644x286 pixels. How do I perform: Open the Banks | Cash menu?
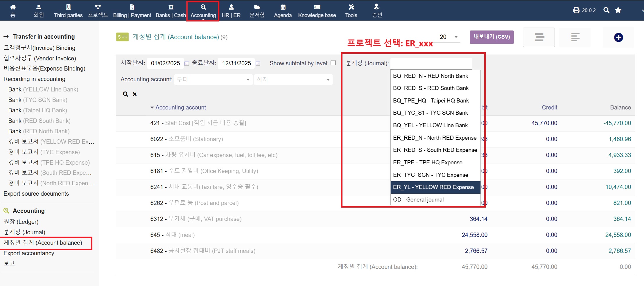pos(171,11)
